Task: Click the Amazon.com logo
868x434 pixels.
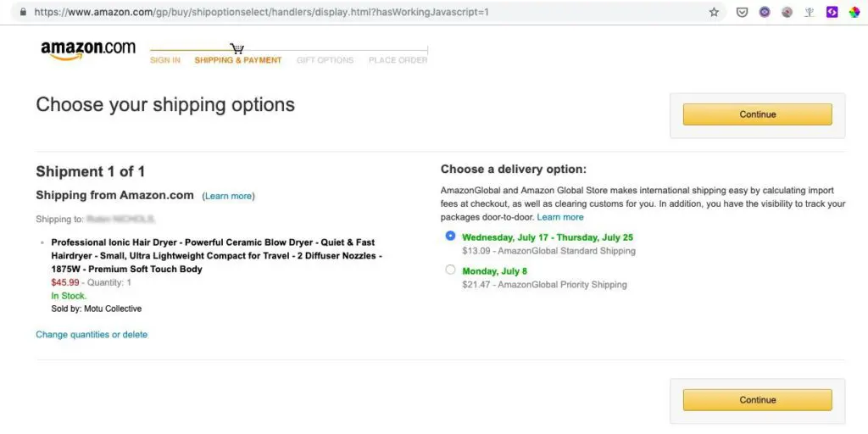Action: coord(87,50)
